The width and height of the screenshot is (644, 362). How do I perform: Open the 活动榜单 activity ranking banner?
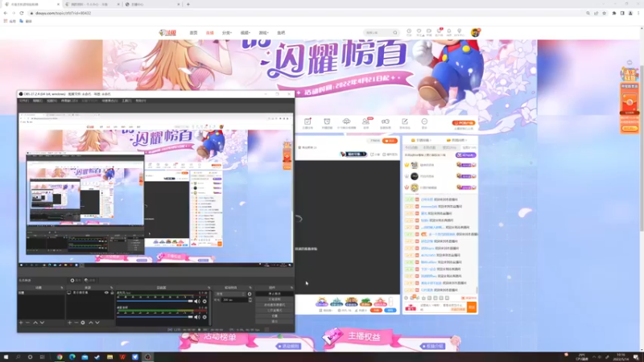tap(220, 337)
